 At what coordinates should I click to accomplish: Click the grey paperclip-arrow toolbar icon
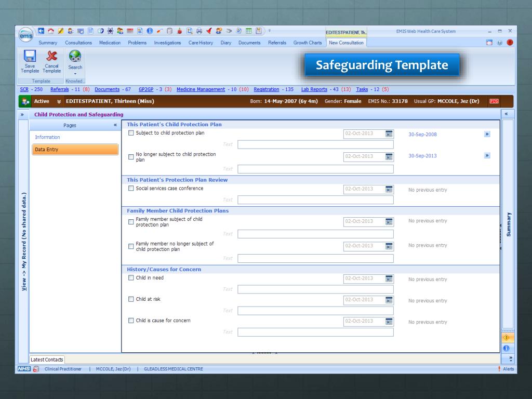point(229,31)
